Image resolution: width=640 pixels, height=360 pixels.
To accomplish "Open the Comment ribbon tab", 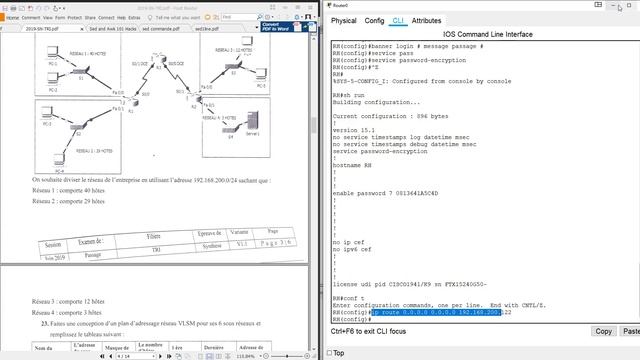I will [x=31, y=18].
